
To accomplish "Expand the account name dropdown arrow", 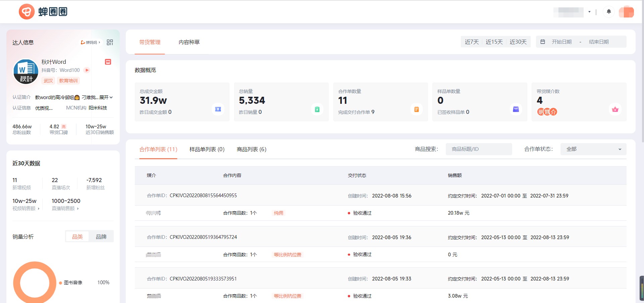I will pos(589,12).
